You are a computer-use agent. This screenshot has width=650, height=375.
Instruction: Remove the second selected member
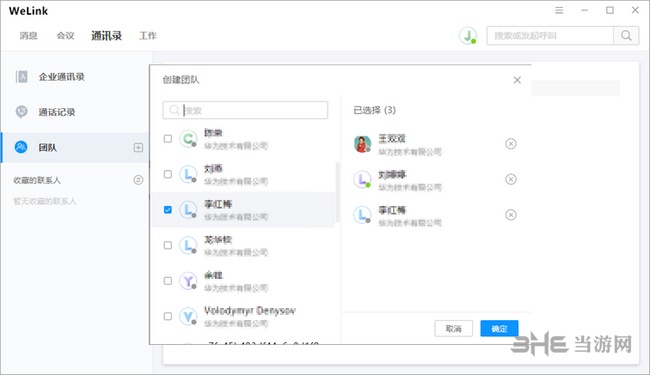pos(511,179)
